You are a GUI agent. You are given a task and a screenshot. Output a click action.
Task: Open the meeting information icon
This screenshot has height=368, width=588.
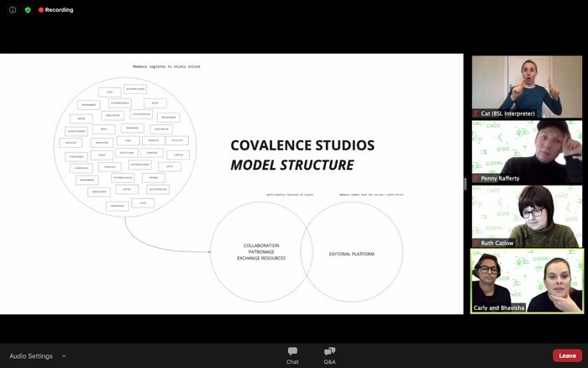point(13,10)
